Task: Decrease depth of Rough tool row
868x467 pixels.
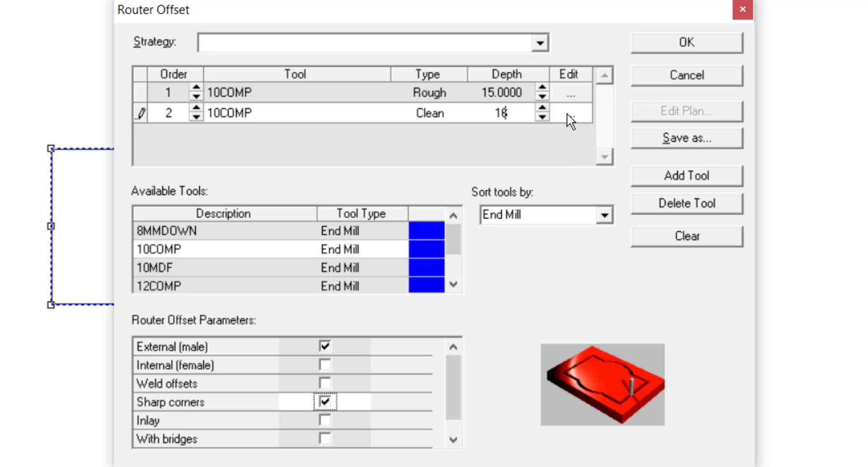Action: pos(542,96)
